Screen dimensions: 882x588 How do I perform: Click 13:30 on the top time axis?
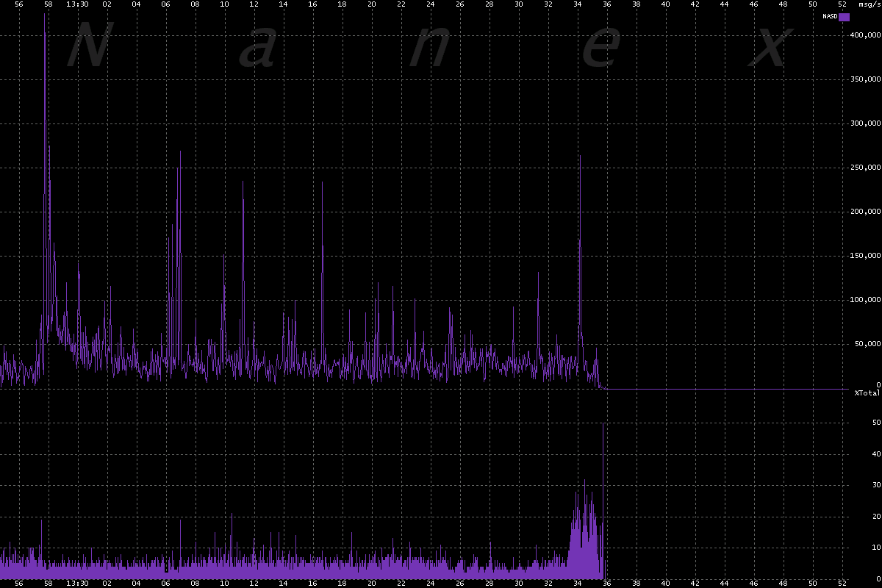click(x=77, y=4)
